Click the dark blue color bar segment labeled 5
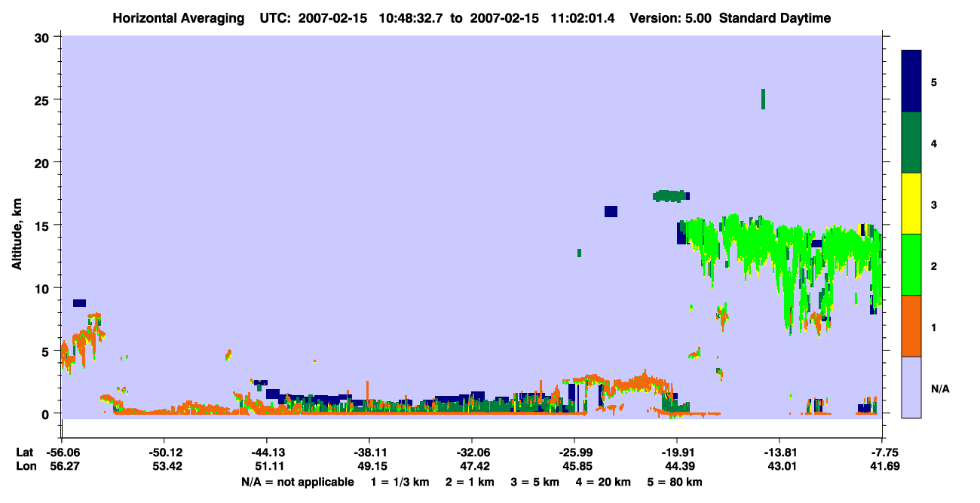This screenshot has height=503, width=980. pos(911,81)
